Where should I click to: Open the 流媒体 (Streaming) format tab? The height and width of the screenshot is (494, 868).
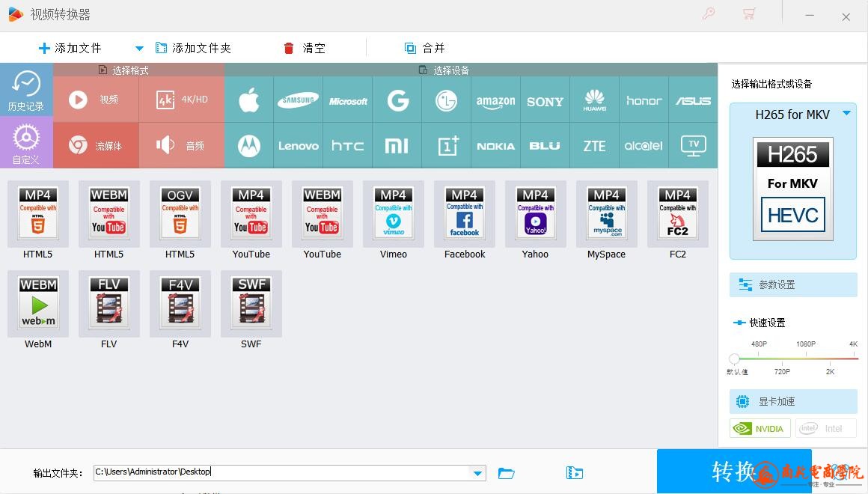(96, 146)
